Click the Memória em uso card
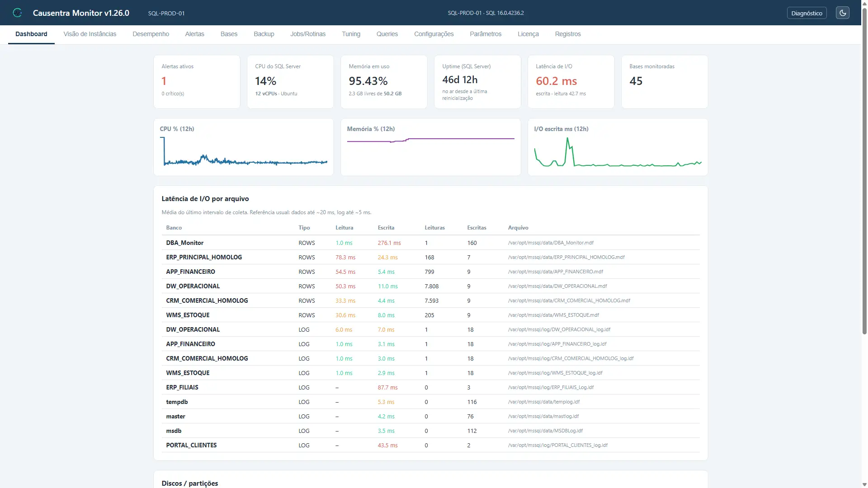Viewport: 868px width, 488px height. click(x=384, y=82)
